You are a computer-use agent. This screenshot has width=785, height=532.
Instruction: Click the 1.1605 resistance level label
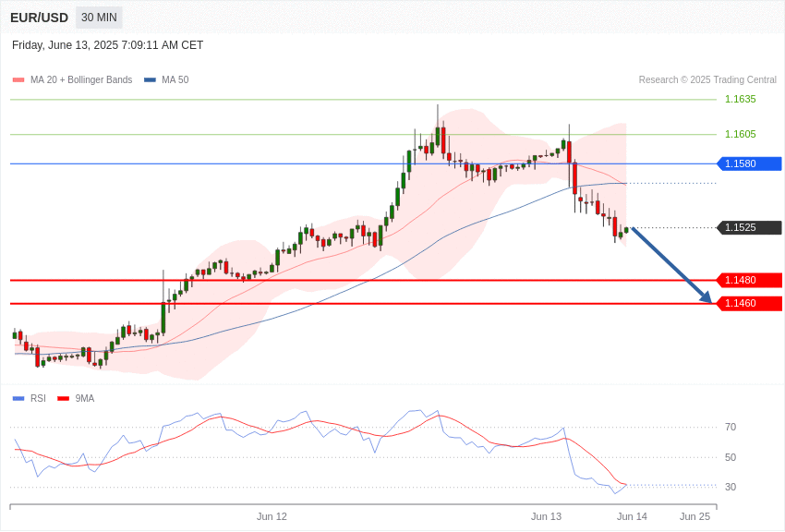pos(741,134)
